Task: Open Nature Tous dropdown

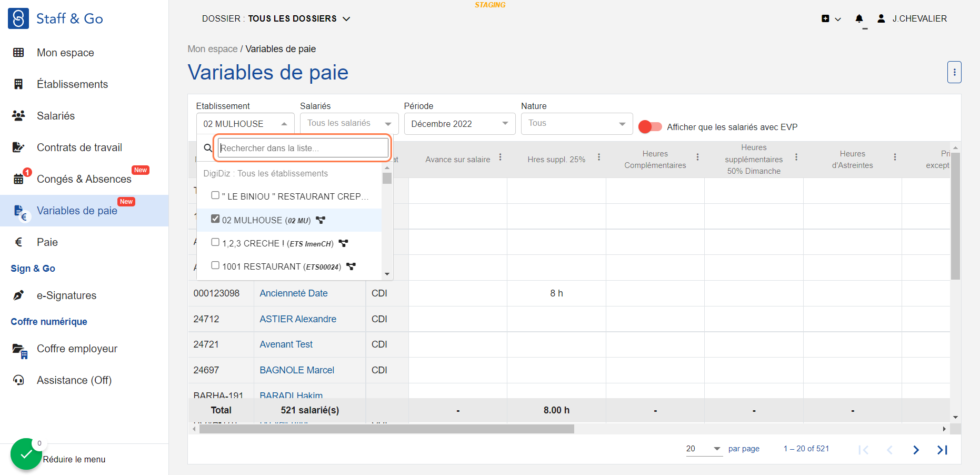Action: click(577, 124)
